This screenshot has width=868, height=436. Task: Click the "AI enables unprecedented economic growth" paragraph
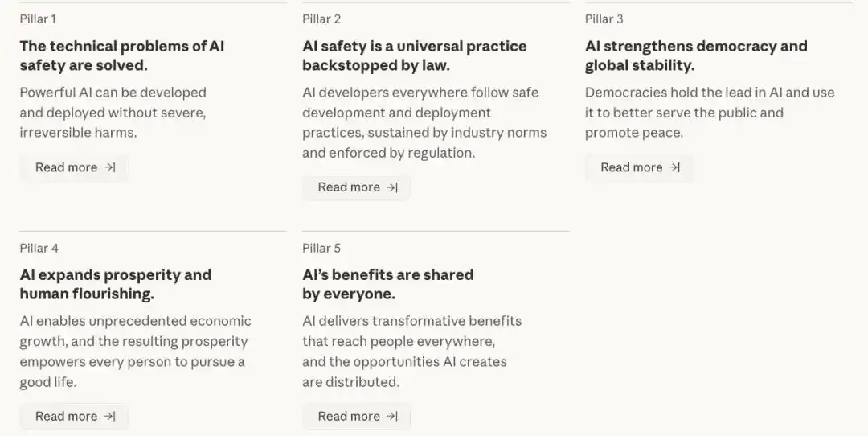(136, 352)
